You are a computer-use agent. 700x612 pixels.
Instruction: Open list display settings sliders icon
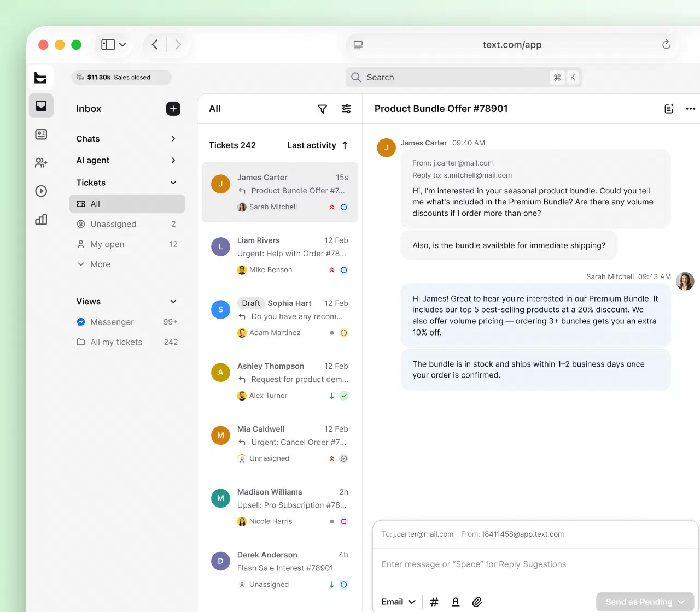[346, 109]
